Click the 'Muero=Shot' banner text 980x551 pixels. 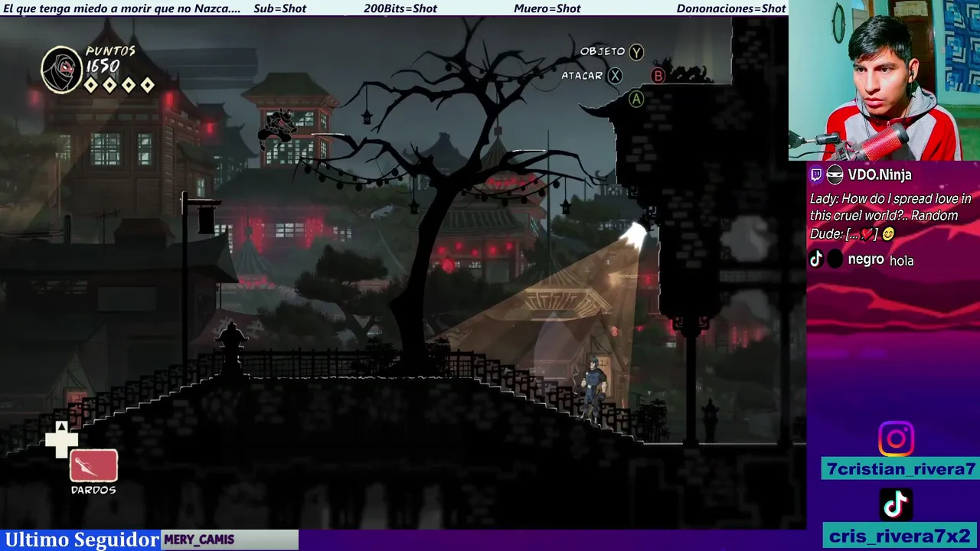(547, 8)
